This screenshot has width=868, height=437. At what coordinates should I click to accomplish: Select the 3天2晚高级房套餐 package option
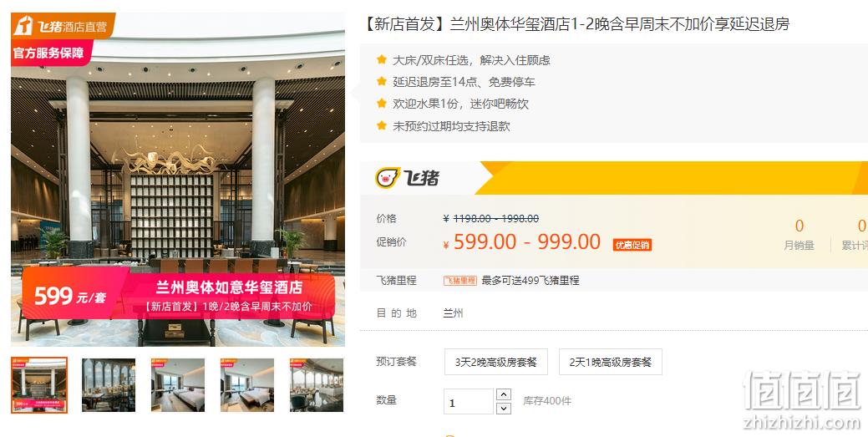pos(496,362)
